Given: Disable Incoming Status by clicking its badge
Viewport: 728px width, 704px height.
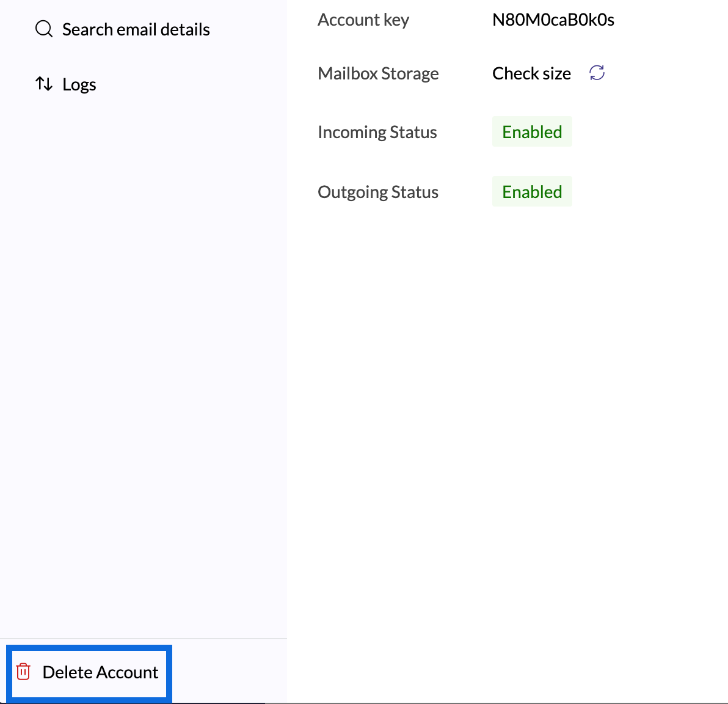Looking at the screenshot, I should coord(532,131).
